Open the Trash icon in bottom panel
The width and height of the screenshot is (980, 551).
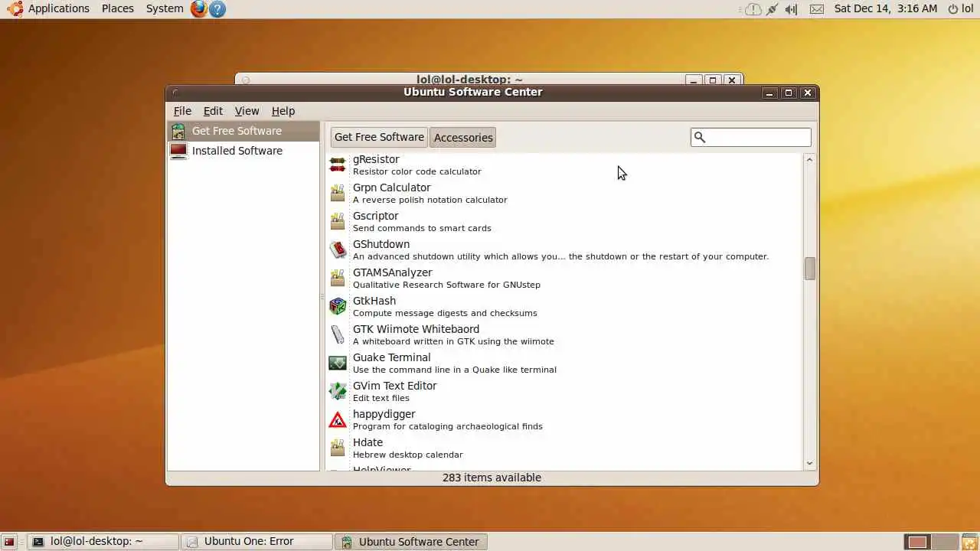(969, 542)
